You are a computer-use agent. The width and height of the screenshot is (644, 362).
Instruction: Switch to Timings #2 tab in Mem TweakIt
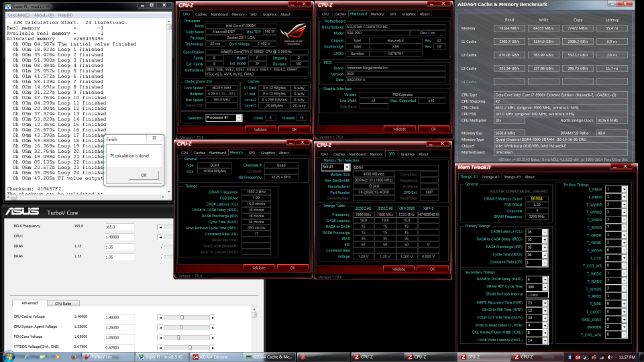coord(490,177)
